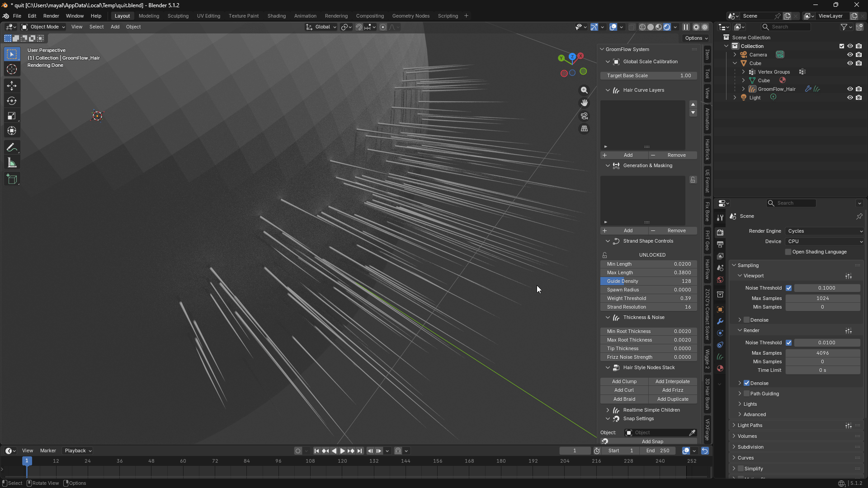Open the Modifiers wrench tab icon
The width and height of the screenshot is (868, 488).
[720, 321]
